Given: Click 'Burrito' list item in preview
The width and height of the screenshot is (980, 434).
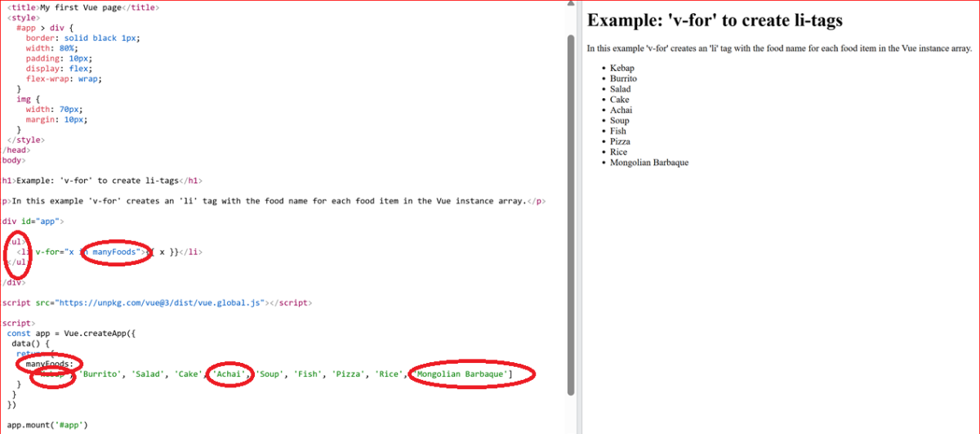Looking at the screenshot, I should tap(623, 78).
